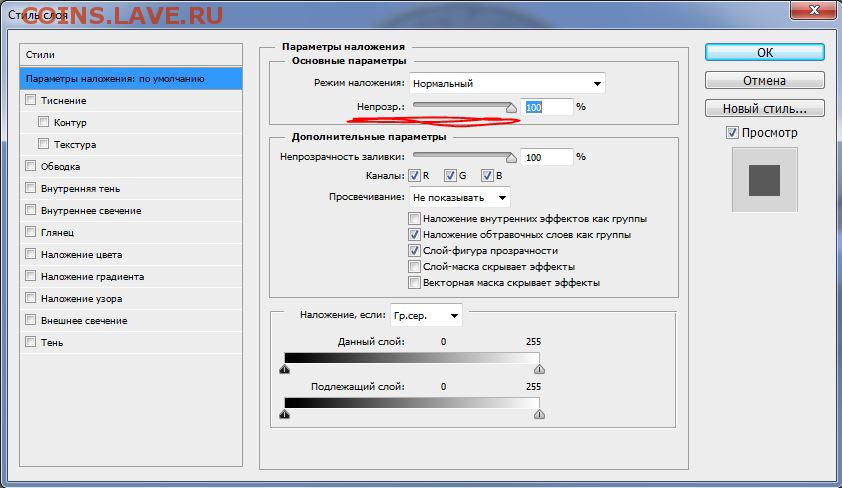Viewport: 842px width, 488px height.
Task: Check Слой-маска скрывает эффекты option
Action: pyautogui.click(x=414, y=267)
